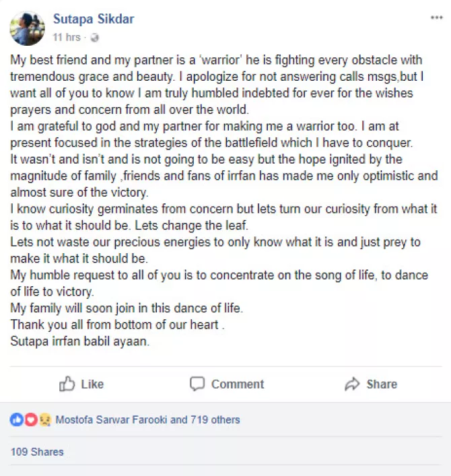The width and height of the screenshot is (451, 476).
Task: Open Mostofa Sarwar Farooki's profile link
Action: (x=111, y=419)
